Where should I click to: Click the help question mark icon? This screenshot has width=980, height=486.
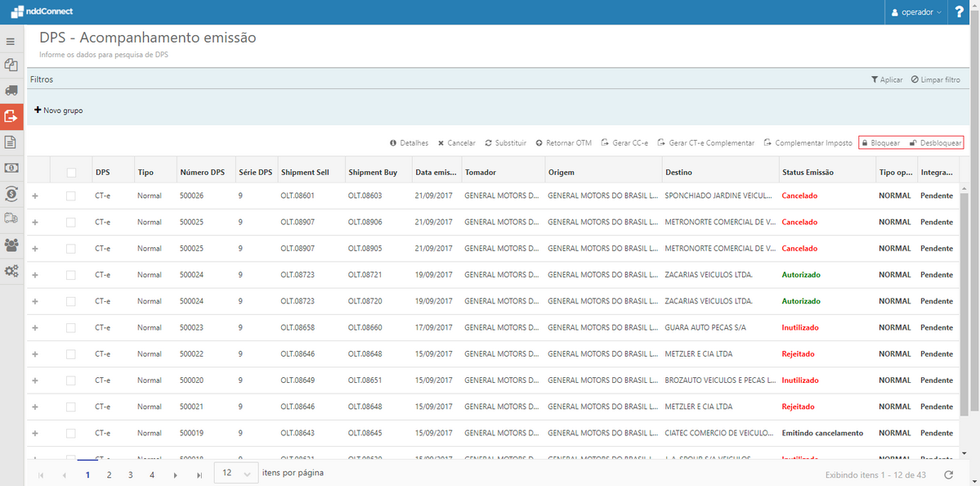(960, 12)
